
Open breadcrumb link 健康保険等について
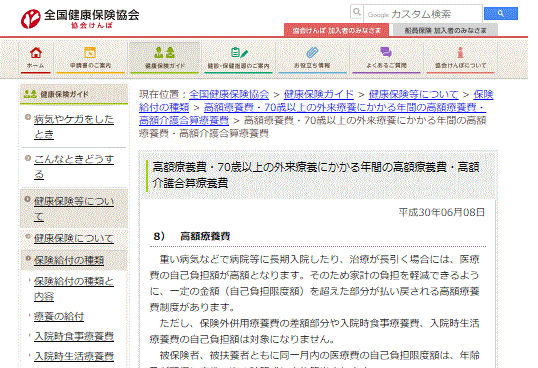413,94
